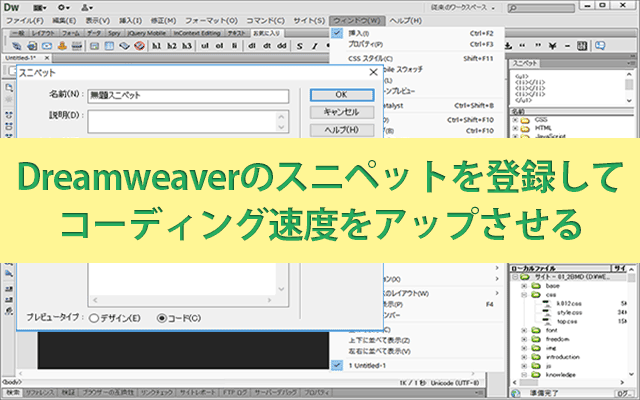The height and width of the screenshot is (400, 640).
Task: Insert list item li tag
Action: (x=234, y=46)
